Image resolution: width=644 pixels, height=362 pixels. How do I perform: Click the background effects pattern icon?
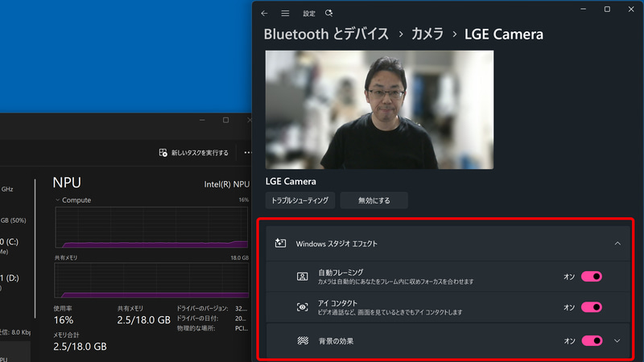pos(303,340)
